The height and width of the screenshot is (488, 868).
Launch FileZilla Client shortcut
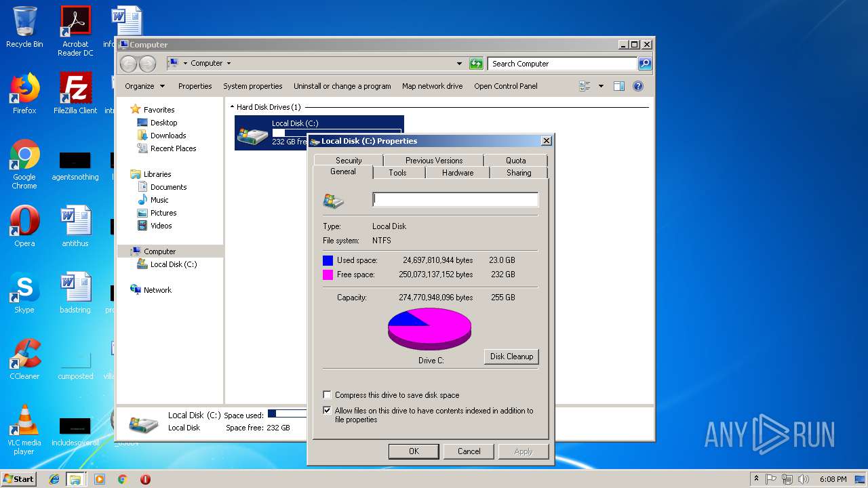click(75, 94)
